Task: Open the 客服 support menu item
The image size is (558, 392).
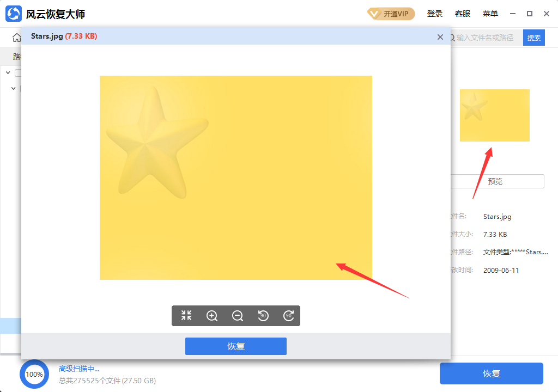Action: [x=463, y=14]
